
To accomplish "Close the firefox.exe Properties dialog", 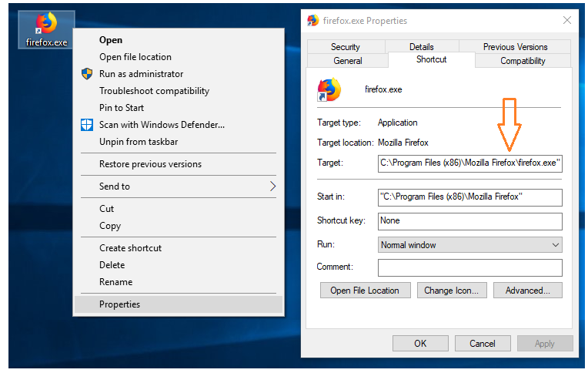I will 567,20.
